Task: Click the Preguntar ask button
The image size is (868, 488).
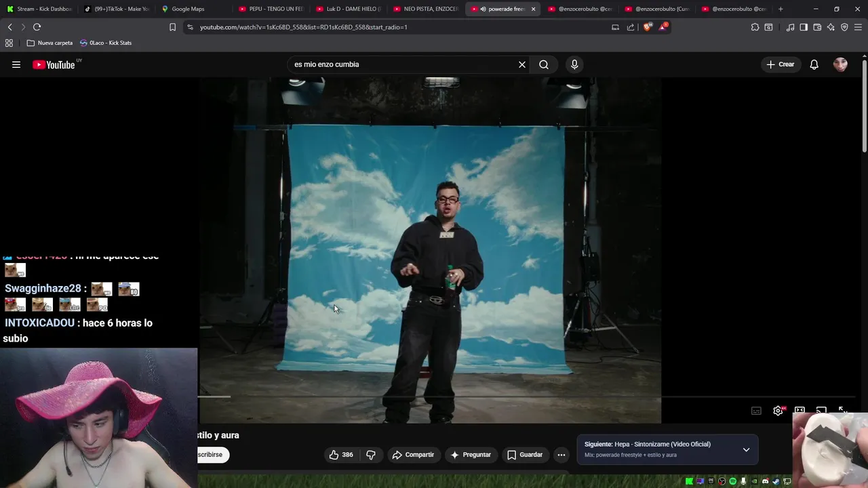Action: click(x=471, y=455)
